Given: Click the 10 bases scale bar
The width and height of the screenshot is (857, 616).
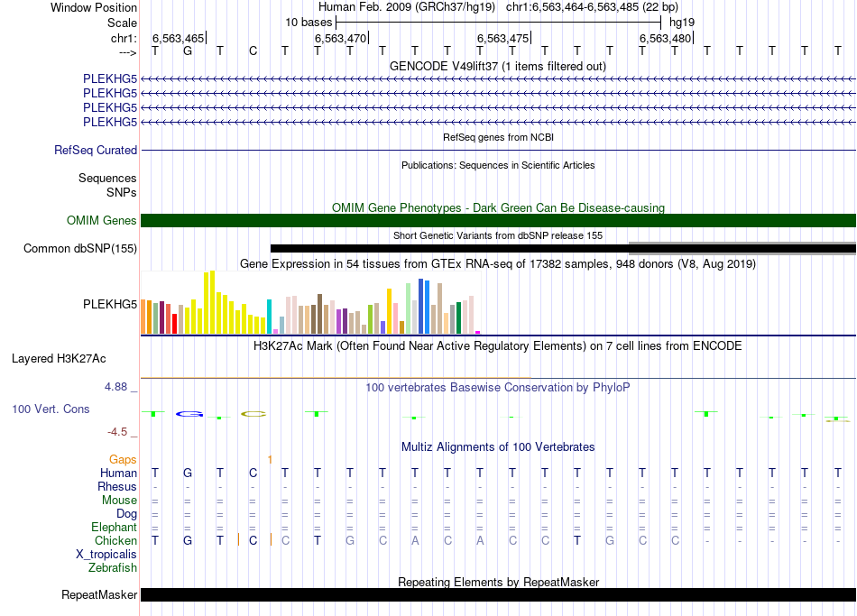Looking at the screenshot, I should point(499,23).
